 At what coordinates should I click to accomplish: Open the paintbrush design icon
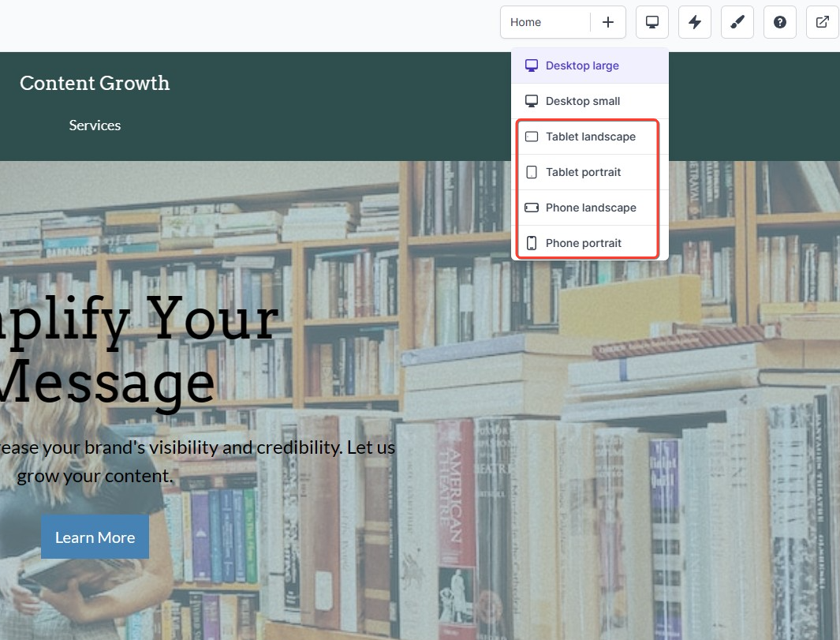pos(737,22)
